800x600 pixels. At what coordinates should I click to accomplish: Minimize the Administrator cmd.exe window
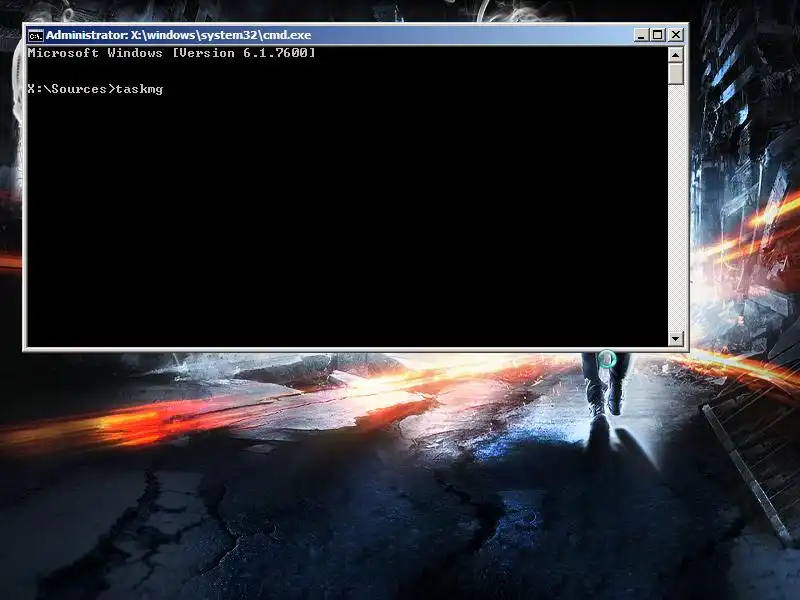[x=641, y=35]
